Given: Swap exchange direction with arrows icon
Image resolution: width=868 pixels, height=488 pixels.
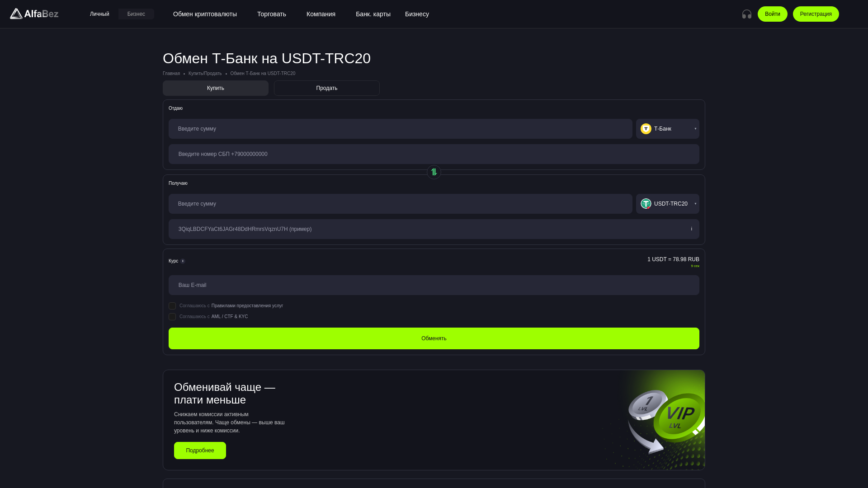Looking at the screenshot, I should click(434, 172).
